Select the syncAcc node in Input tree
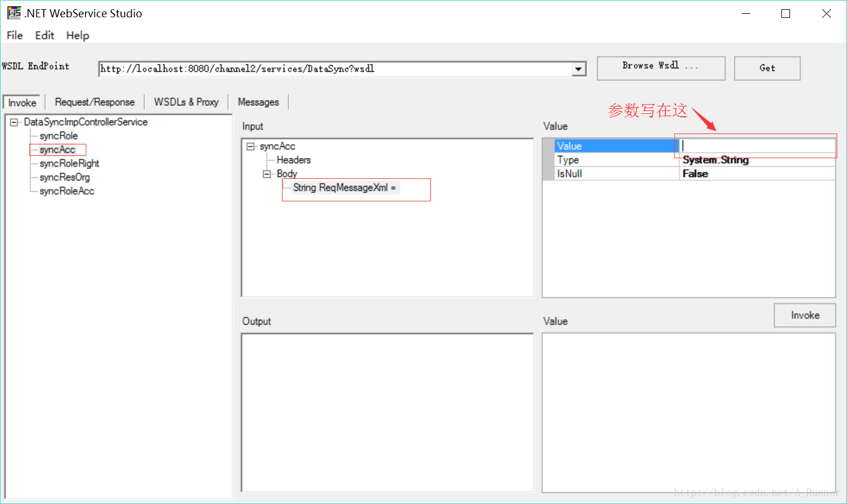The image size is (847, 504). pyautogui.click(x=277, y=146)
